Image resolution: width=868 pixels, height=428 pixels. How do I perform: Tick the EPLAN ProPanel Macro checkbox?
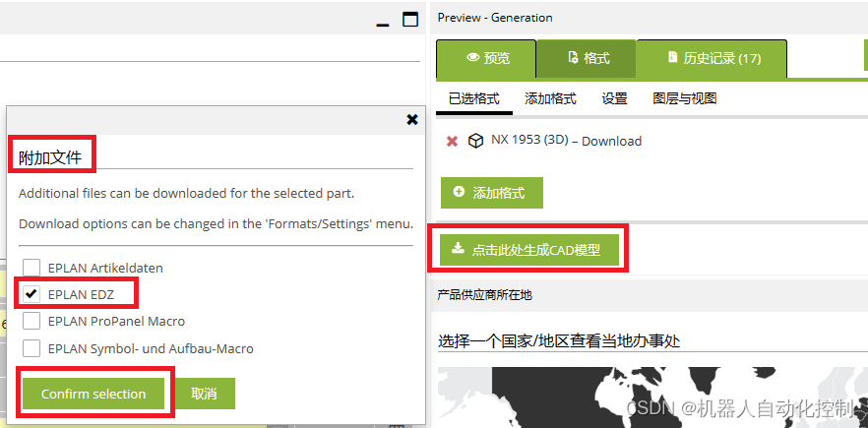[31, 321]
